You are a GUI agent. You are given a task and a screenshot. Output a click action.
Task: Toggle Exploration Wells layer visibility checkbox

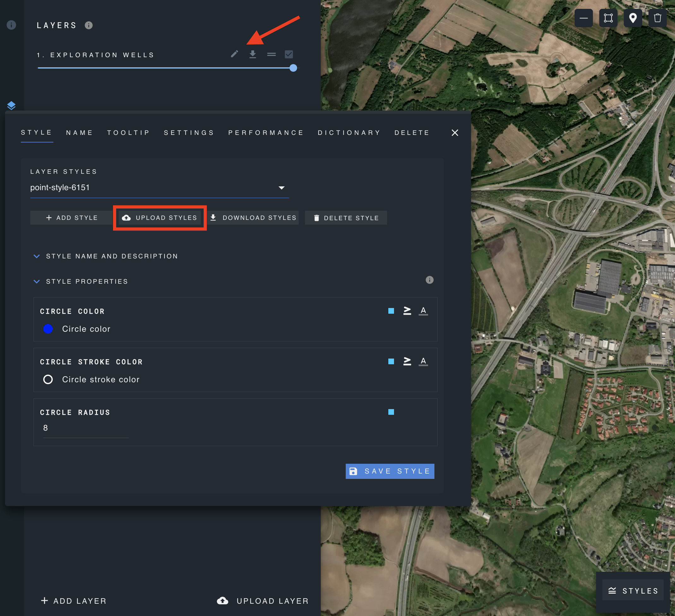tap(289, 54)
